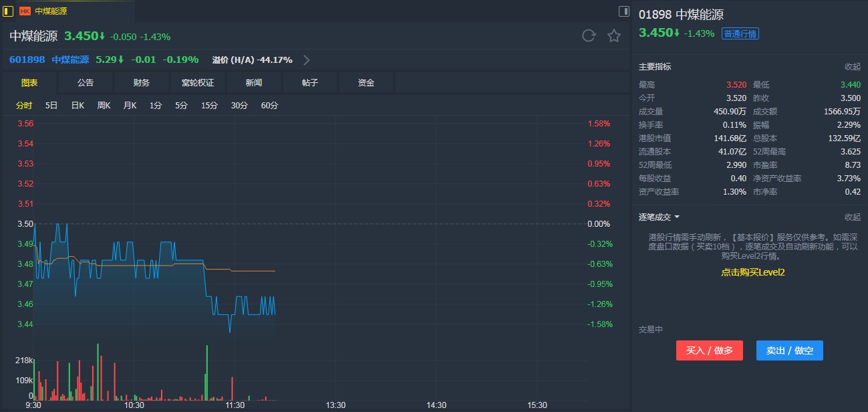868x412 pixels.
Task: Select the 15分 chart interval
Action: pyautogui.click(x=209, y=106)
